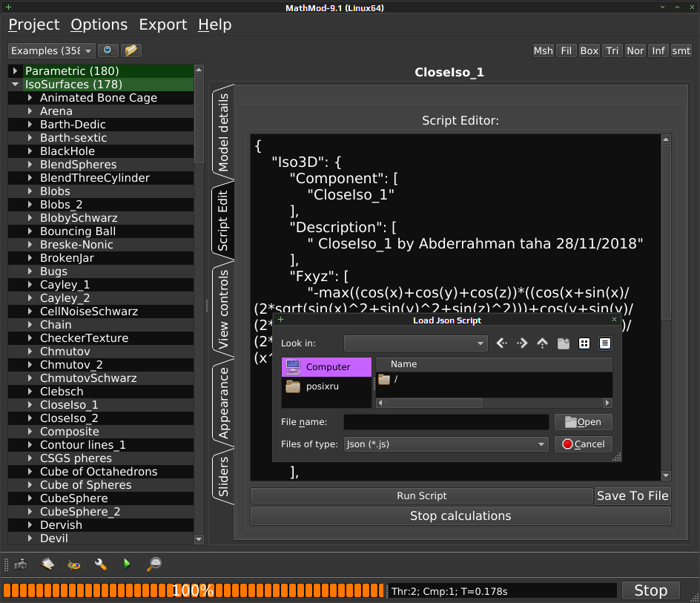The image size is (700, 603).
Task: Click the camera screenshot icon
Action: coord(21,564)
